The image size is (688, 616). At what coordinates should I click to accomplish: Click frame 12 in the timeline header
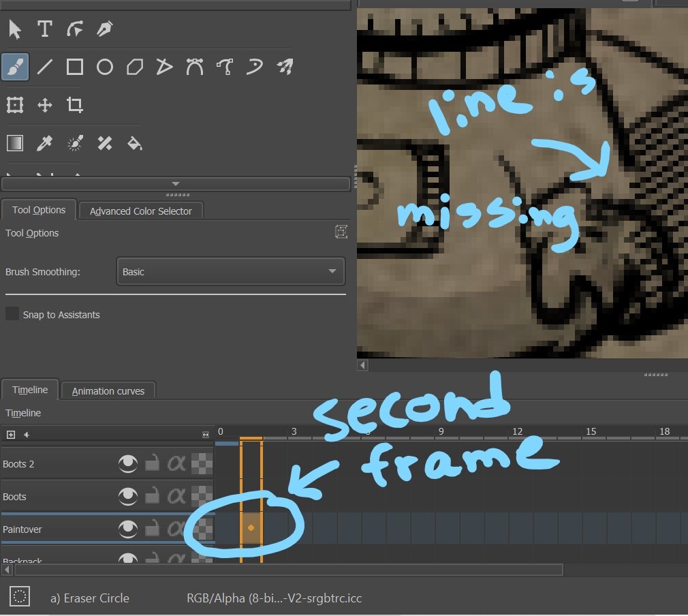click(517, 431)
